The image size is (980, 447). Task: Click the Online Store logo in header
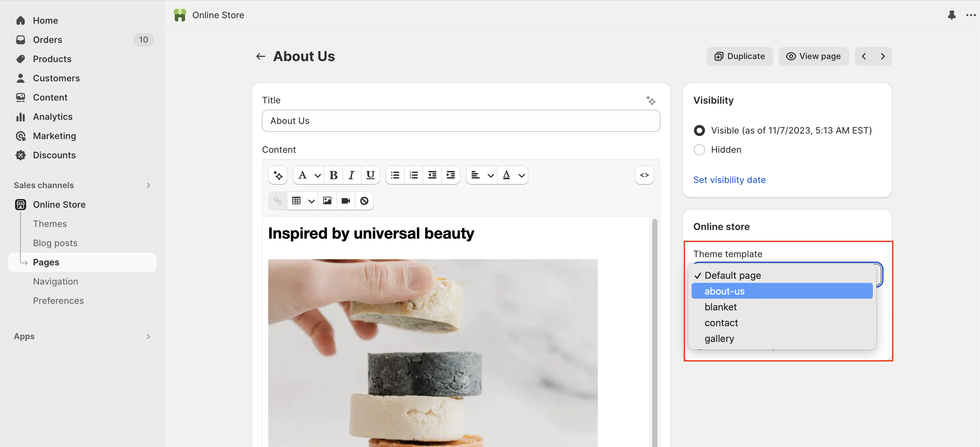coord(180,15)
